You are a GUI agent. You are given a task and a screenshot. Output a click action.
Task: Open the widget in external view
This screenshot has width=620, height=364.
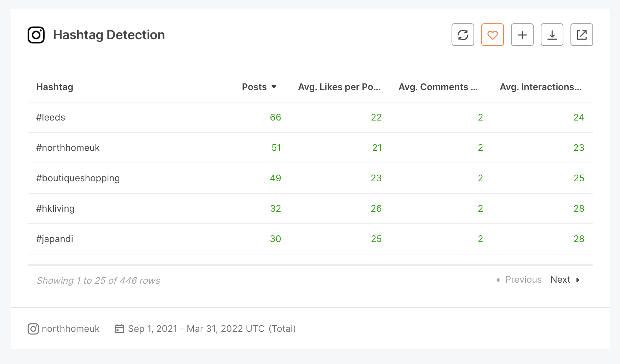pyautogui.click(x=582, y=35)
